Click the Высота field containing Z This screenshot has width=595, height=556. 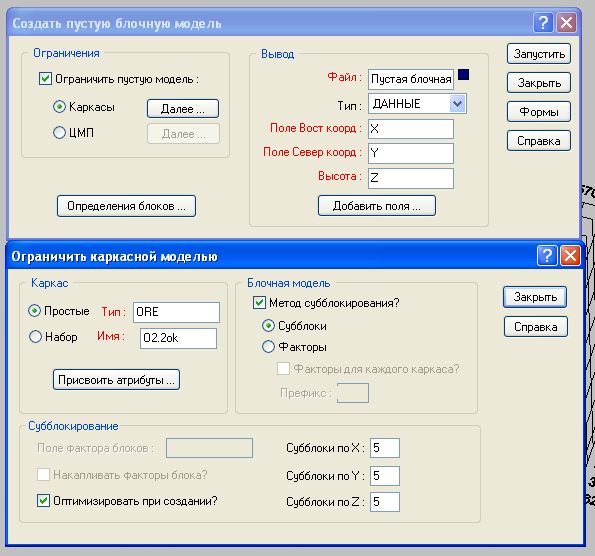point(411,178)
